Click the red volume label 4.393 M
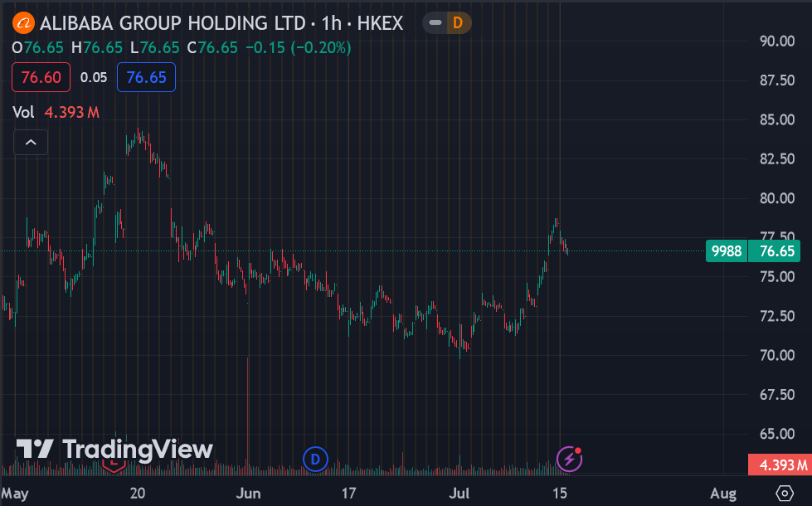The height and width of the screenshot is (506, 812). (x=780, y=465)
